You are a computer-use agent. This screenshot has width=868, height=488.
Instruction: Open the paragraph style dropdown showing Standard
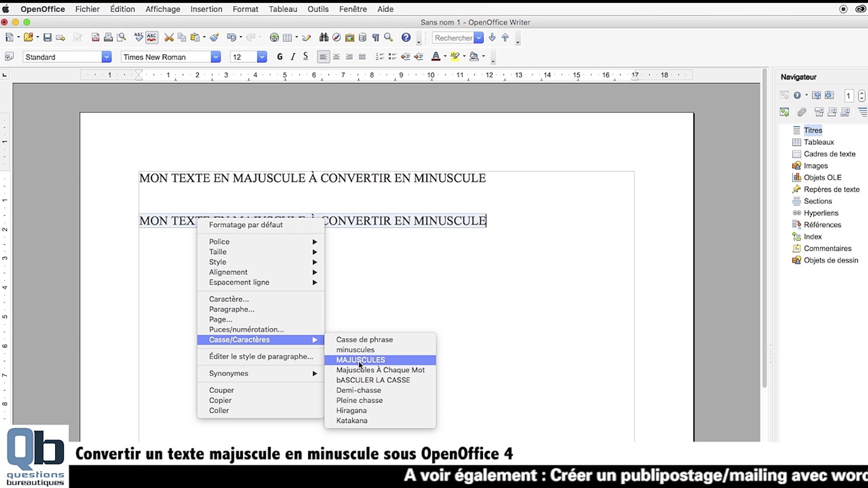[106, 56]
